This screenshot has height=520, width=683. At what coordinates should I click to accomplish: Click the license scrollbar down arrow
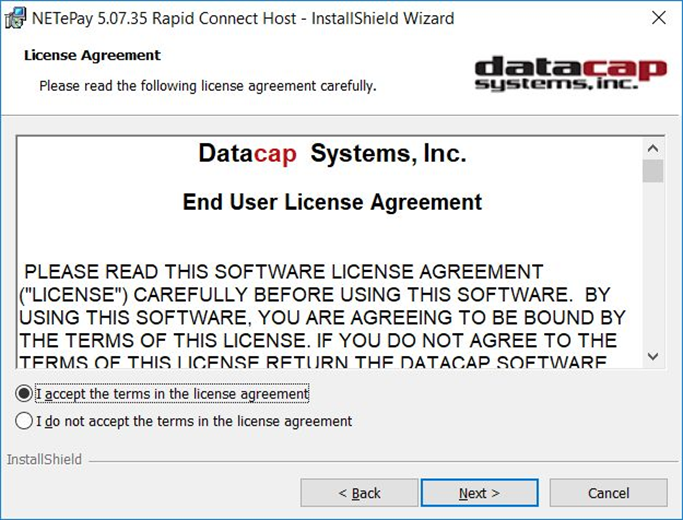tap(653, 356)
